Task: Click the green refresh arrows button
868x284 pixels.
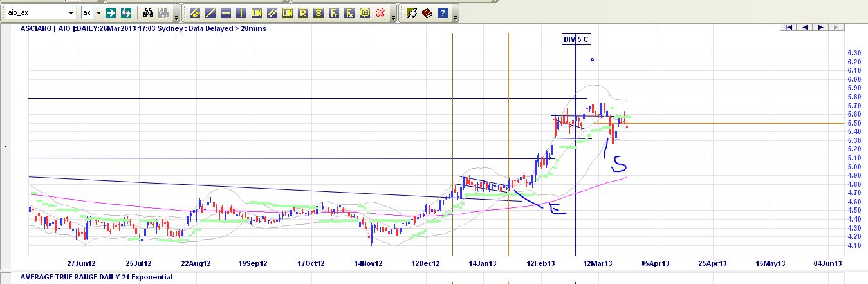Action: (126, 12)
